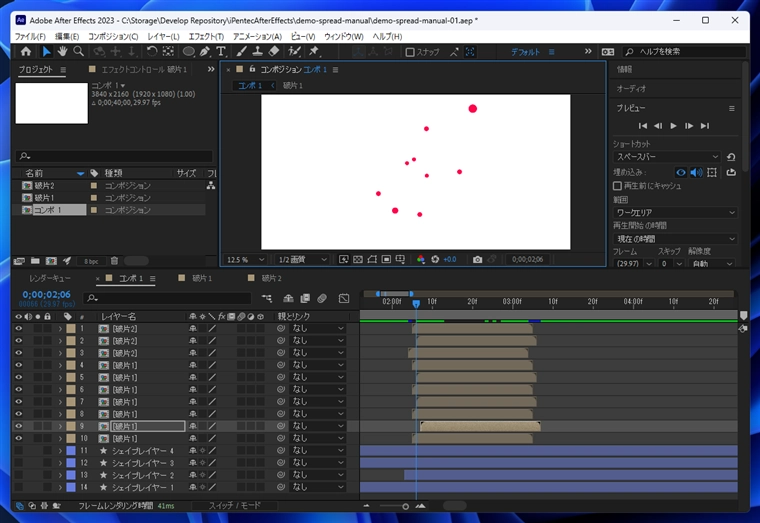Click the show channel color icon
760x523 pixels.
click(421, 259)
